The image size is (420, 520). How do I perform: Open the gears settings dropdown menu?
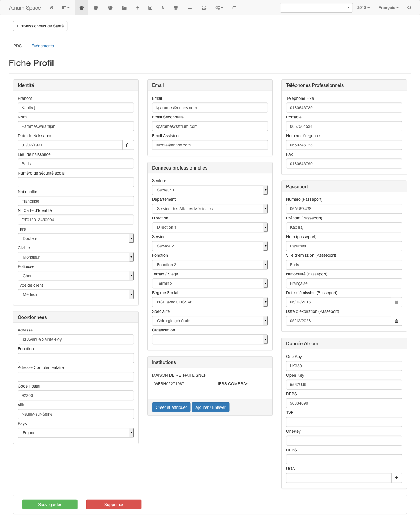coord(219,8)
